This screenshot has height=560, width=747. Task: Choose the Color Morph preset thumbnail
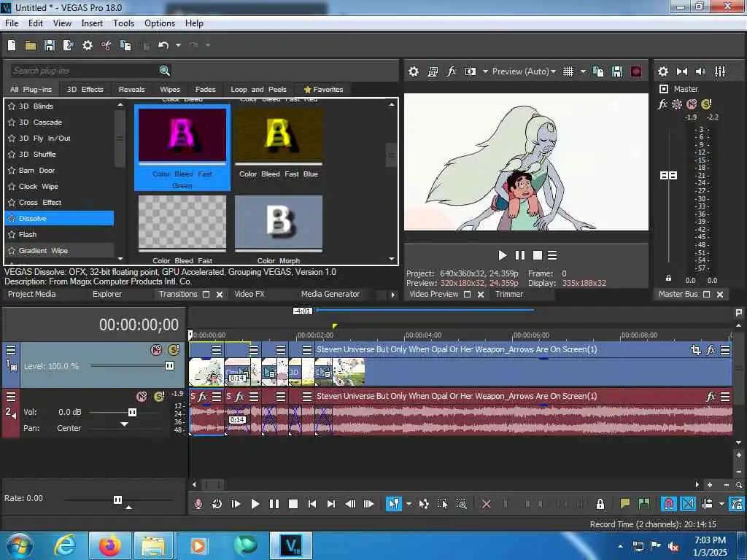(279, 223)
